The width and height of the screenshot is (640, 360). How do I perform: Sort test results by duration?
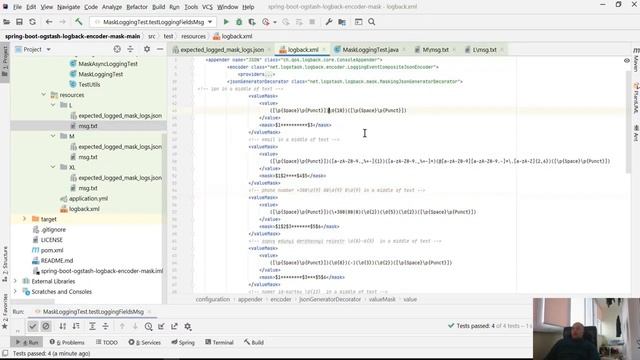[76, 326]
